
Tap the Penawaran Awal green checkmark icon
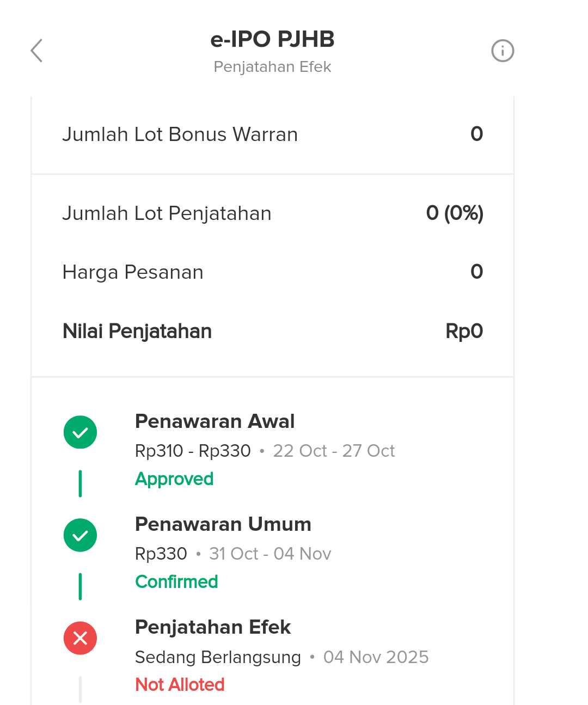point(80,432)
